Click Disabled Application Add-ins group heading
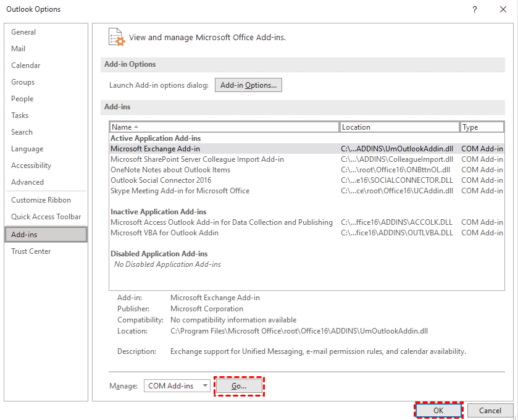This screenshot has width=518, height=420. [x=159, y=254]
